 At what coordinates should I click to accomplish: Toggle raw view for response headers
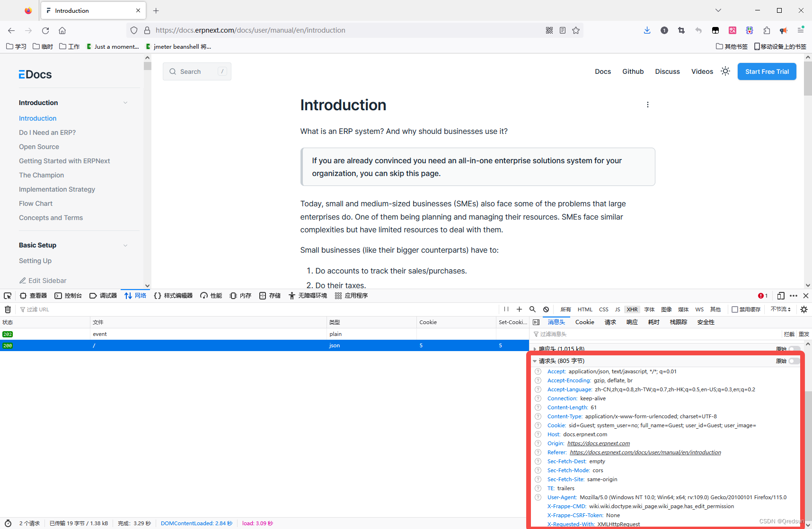[x=794, y=349]
